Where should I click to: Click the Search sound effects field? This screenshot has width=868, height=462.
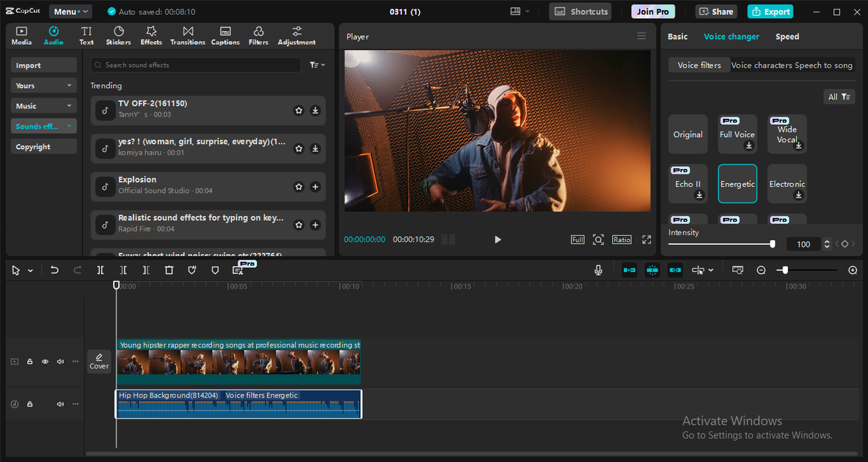197,65
